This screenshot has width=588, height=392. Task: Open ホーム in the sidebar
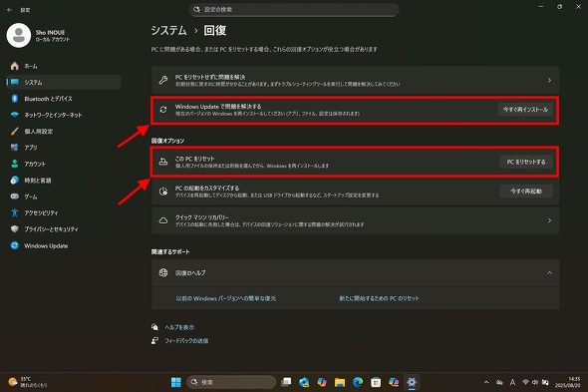pyautogui.click(x=64, y=66)
